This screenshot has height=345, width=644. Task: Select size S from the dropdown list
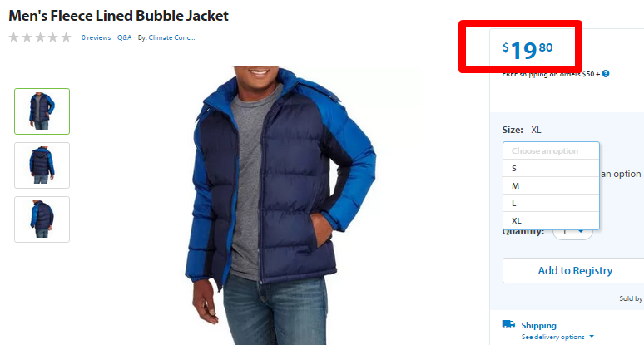[551, 168]
